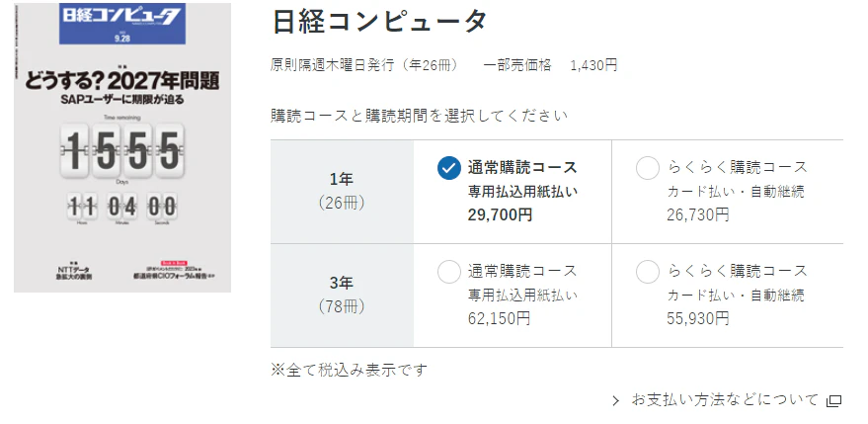
Task: Click the 一部売価格 1,430円 text
Action: pyautogui.click(x=550, y=65)
